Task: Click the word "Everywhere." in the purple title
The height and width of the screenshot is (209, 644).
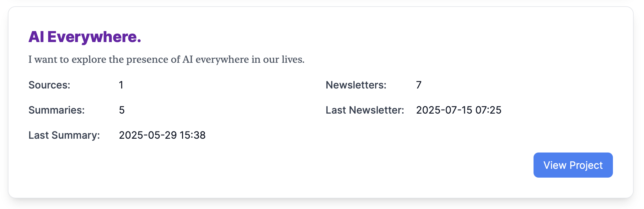Action: coord(94,37)
